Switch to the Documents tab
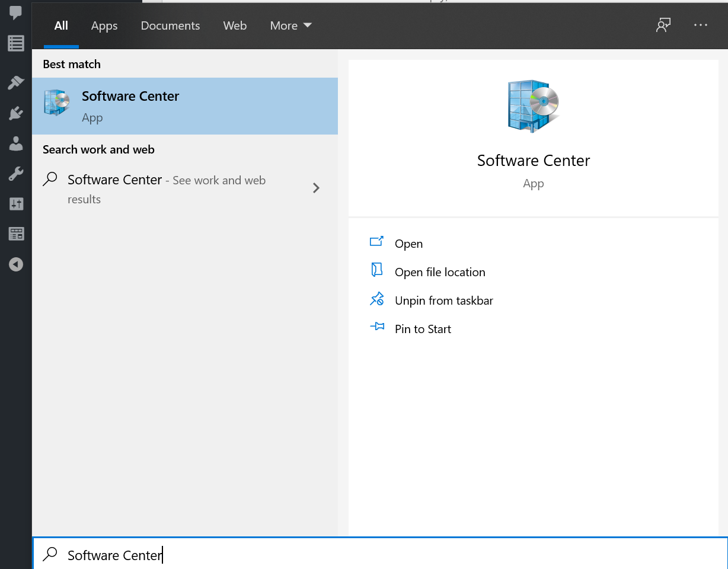The image size is (728, 569). pos(170,25)
